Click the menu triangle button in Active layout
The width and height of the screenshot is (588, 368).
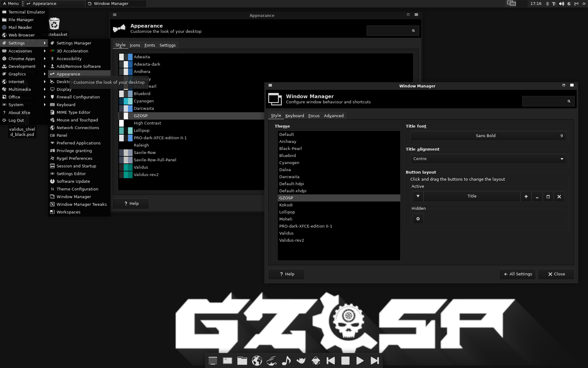(x=418, y=196)
